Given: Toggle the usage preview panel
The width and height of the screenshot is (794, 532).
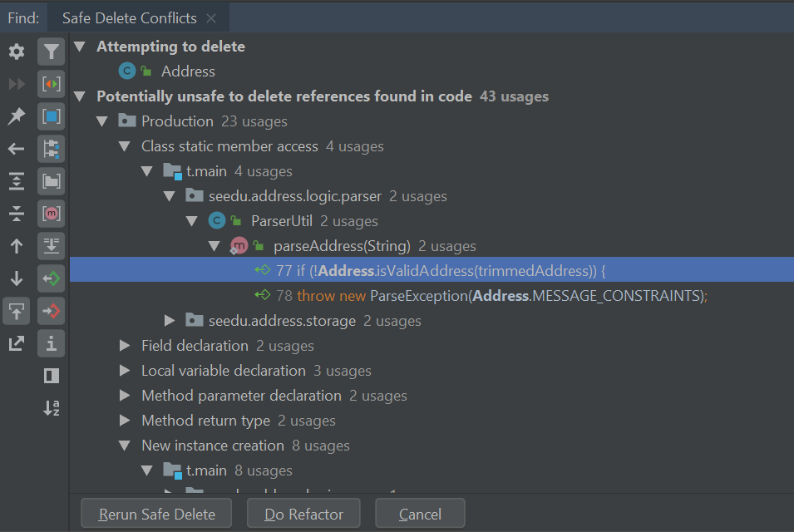Looking at the screenshot, I should point(51,376).
